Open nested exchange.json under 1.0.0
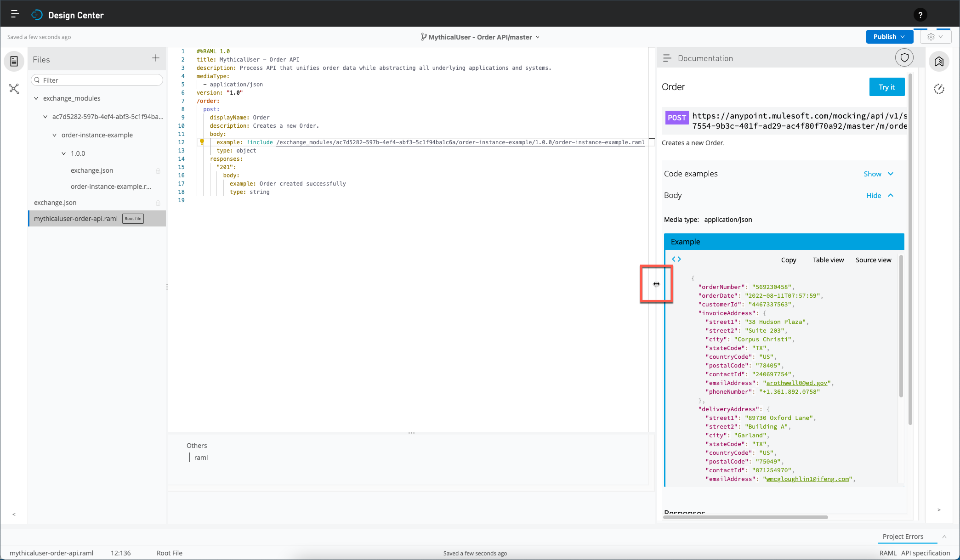Viewport: 960px width, 560px height. (92, 170)
